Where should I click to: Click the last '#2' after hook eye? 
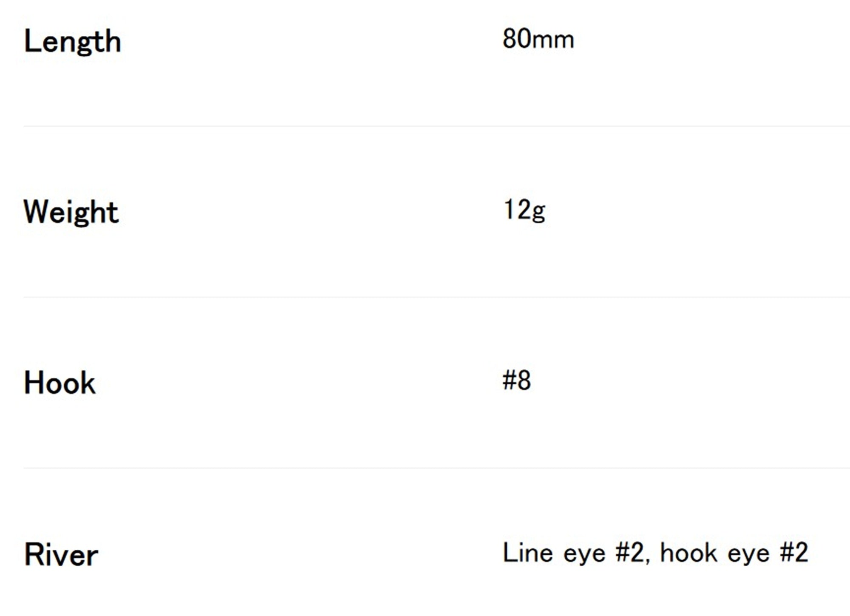[x=793, y=553]
